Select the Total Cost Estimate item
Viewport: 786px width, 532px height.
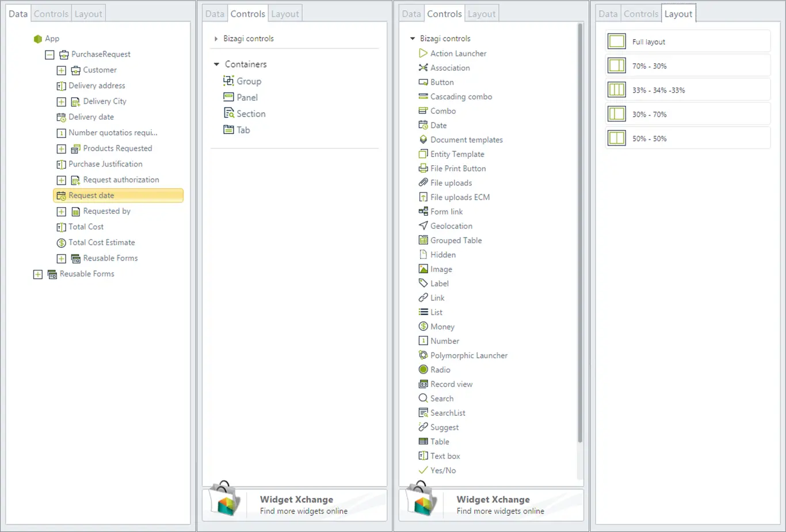(x=96, y=243)
